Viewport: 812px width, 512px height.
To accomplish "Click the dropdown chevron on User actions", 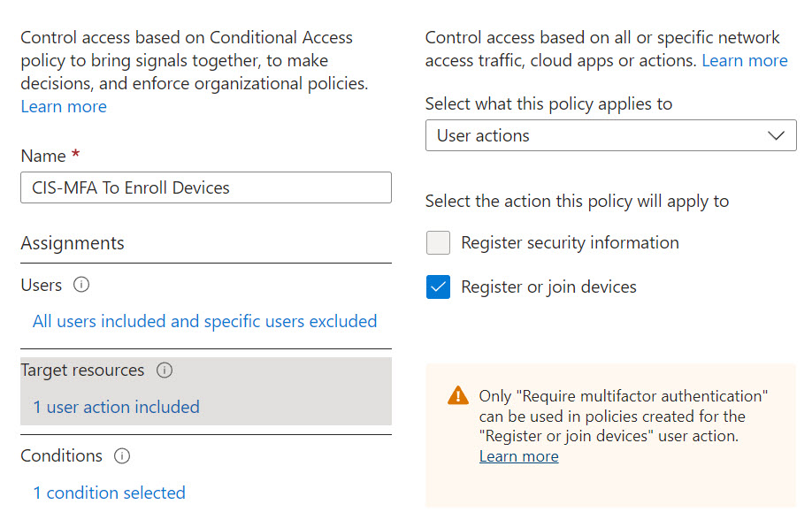I will [x=777, y=136].
